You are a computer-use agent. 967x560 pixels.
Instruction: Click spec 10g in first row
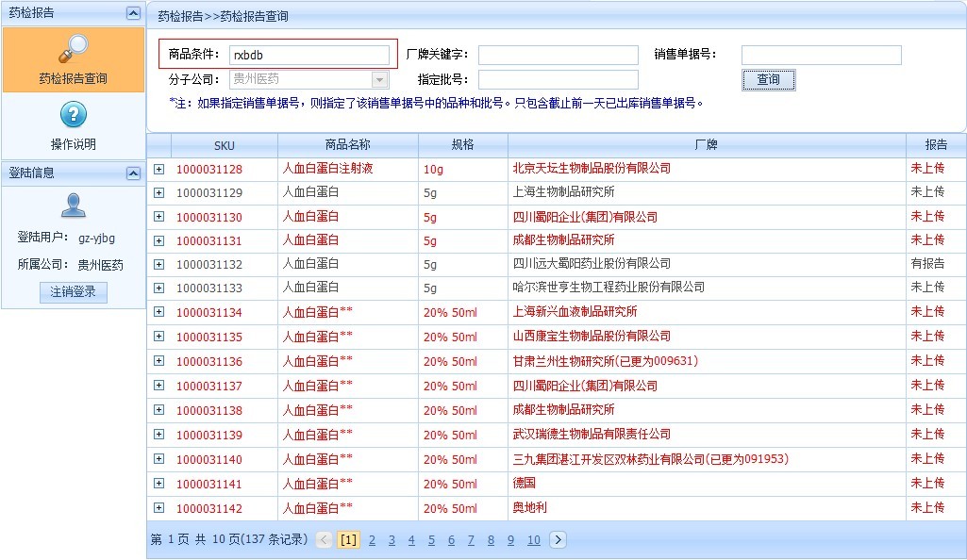click(x=434, y=169)
